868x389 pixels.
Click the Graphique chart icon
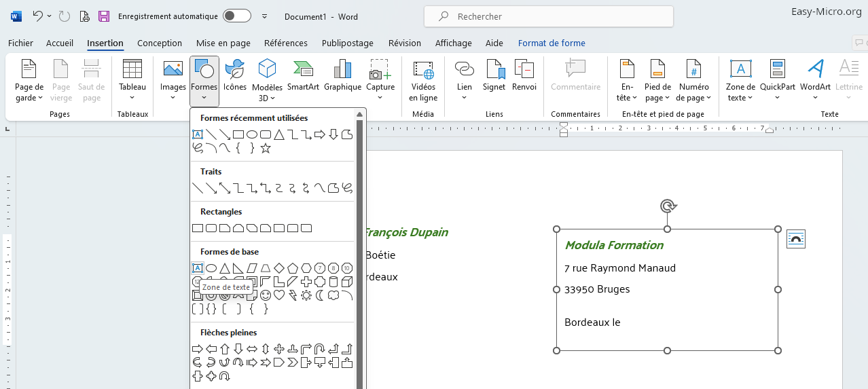(x=342, y=75)
